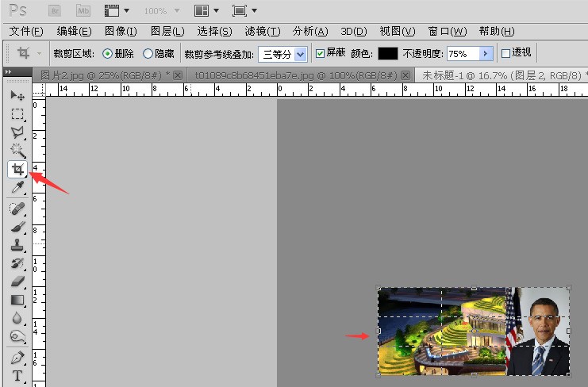Select the Eyedropper tool
Screen dimensions: 588x387
[x=17, y=187]
